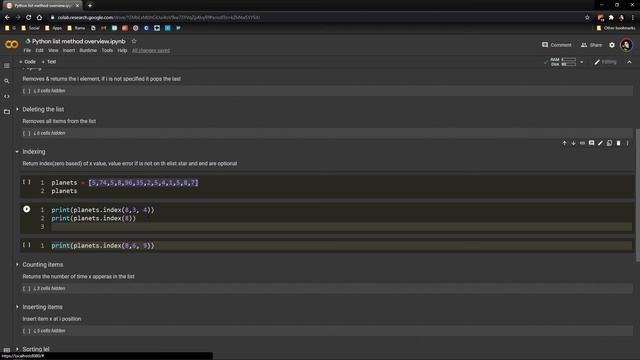
Task: Edit the Indexing text cell with pencil
Action: tap(600, 143)
